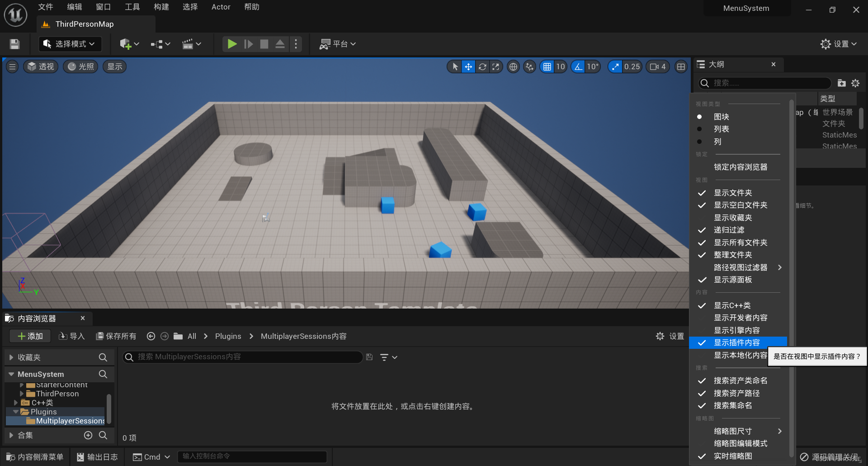Save the current level with save icon
The image size is (868, 466).
click(14, 43)
